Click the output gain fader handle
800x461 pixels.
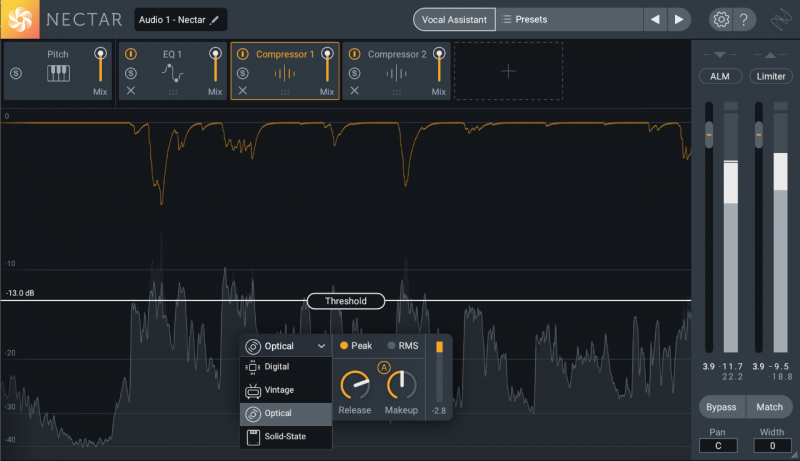759,135
